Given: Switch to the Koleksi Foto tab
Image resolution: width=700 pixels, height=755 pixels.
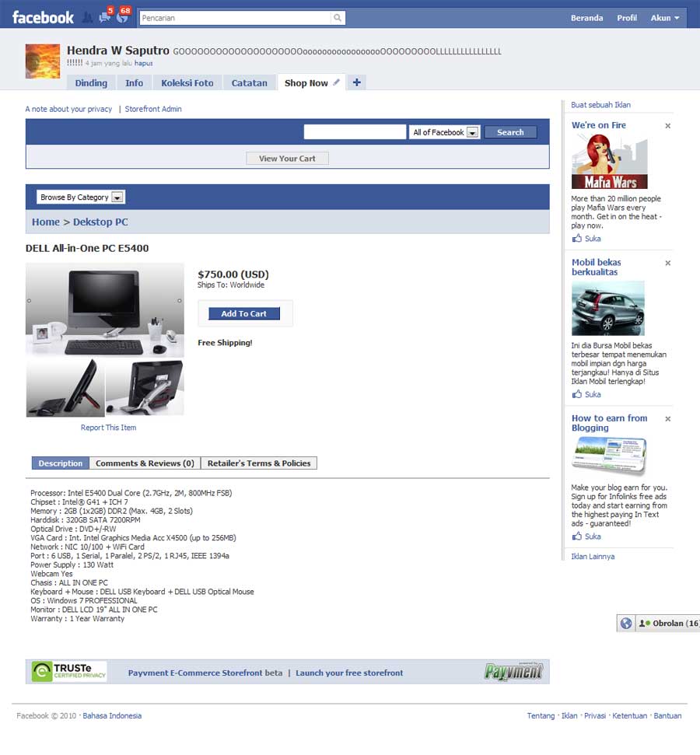Looking at the screenshot, I should coord(187,83).
